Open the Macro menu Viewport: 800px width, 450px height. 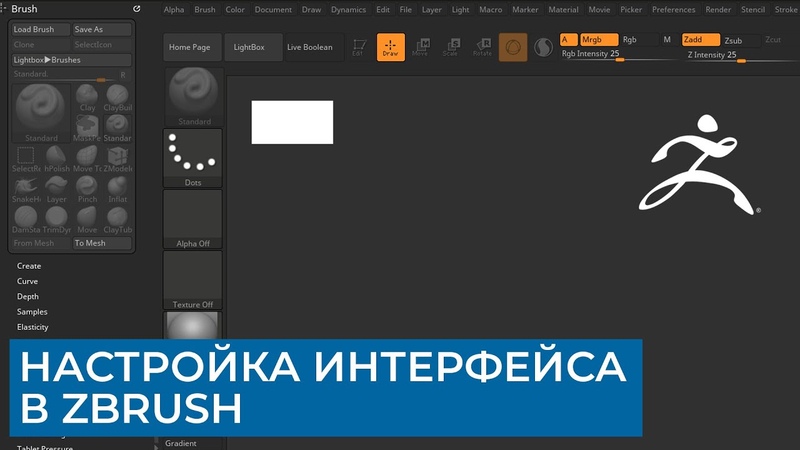pos(491,9)
